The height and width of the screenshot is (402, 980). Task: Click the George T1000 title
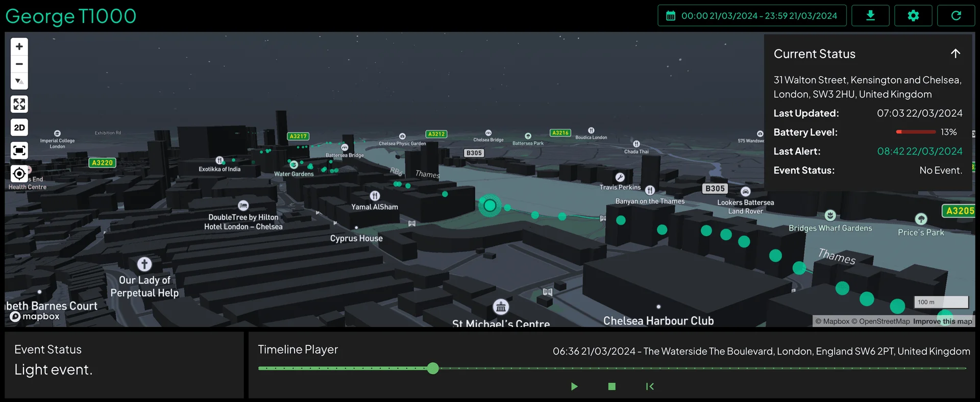[x=71, y=16]
